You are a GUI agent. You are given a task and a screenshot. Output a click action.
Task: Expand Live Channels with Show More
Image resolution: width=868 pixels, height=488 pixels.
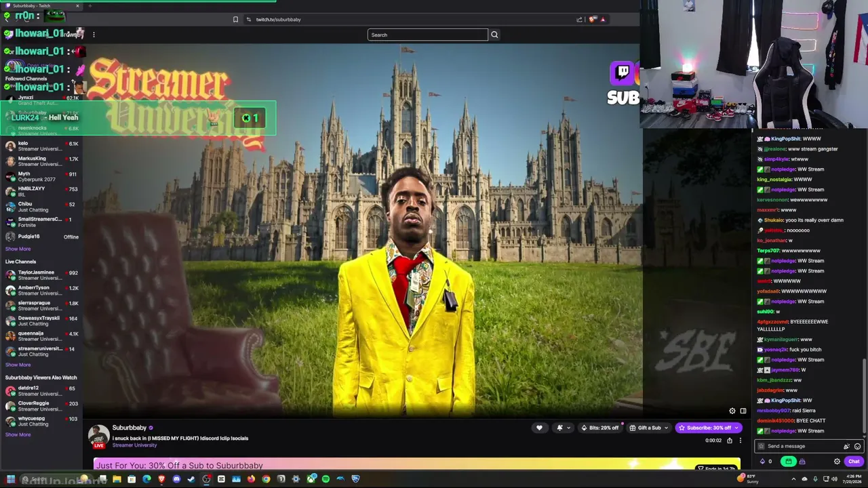18,365
